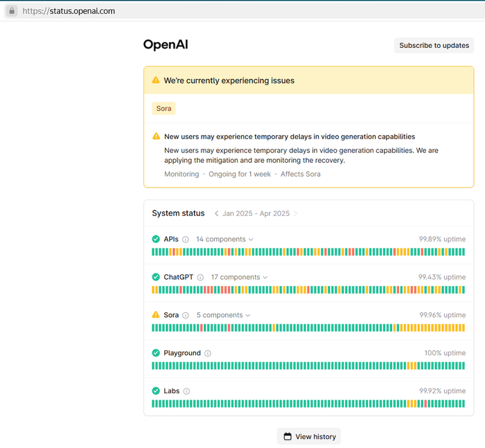This screenshot has height=448, width=485.
Task: Click 'Ongoing for 1 week' text
Action: pos(240,174)
